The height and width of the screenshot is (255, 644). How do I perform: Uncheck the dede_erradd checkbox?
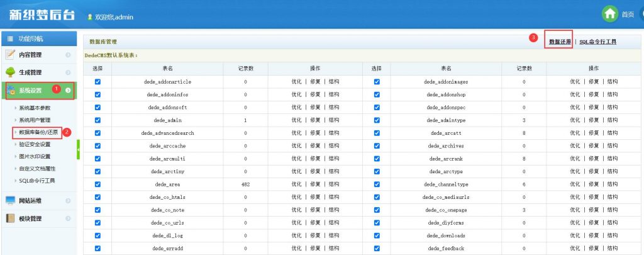[x=97, y=249]
